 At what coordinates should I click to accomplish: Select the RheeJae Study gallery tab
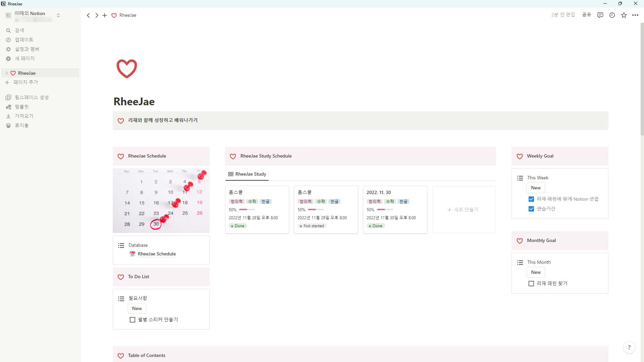coord(247,174)
